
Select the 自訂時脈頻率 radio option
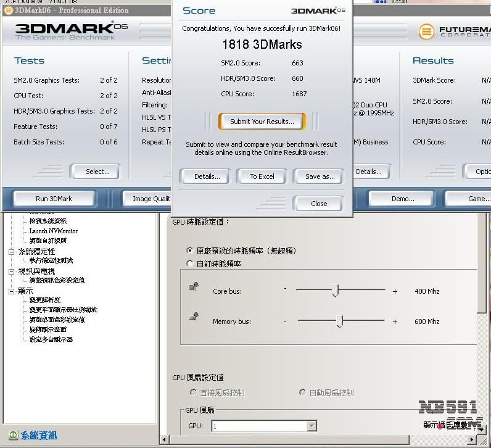pos(190,263)
